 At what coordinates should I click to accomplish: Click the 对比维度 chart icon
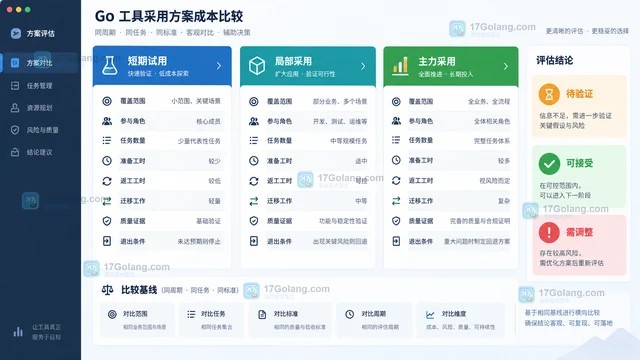[430, 315]
